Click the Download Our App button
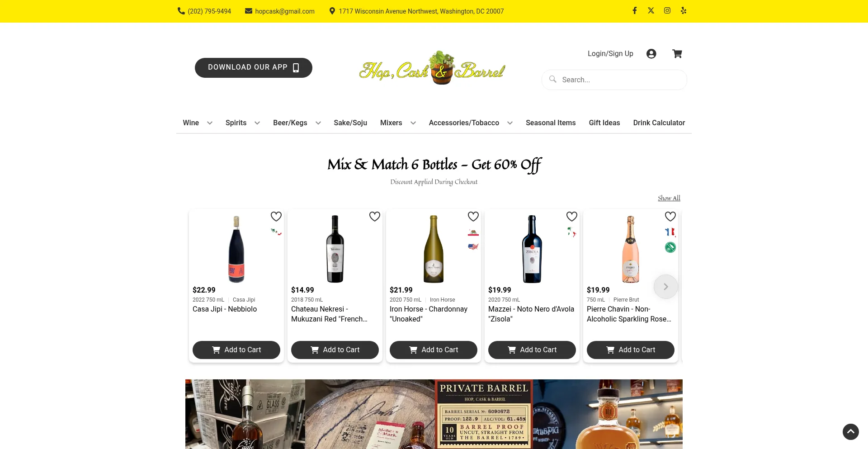 tap(253, 68)
